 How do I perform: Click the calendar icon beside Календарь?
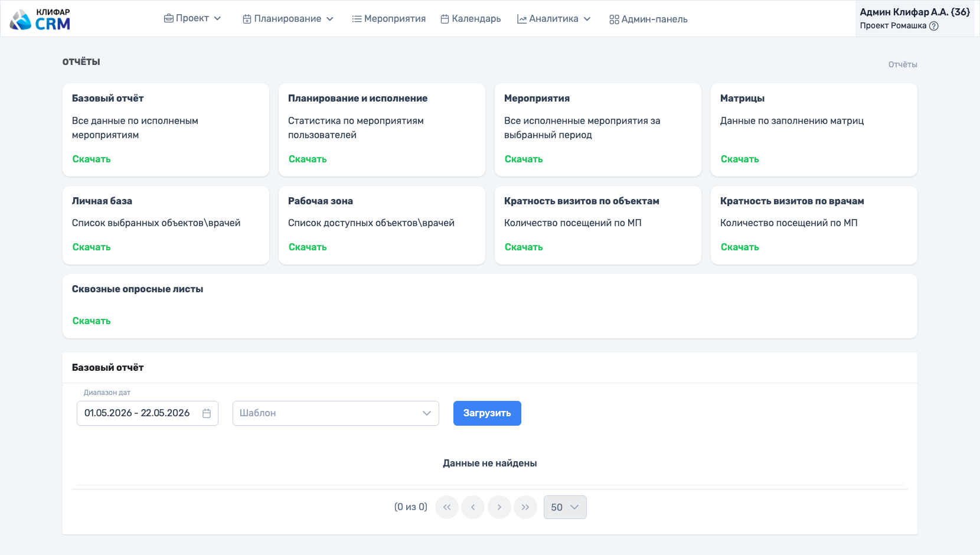point(445,19)
